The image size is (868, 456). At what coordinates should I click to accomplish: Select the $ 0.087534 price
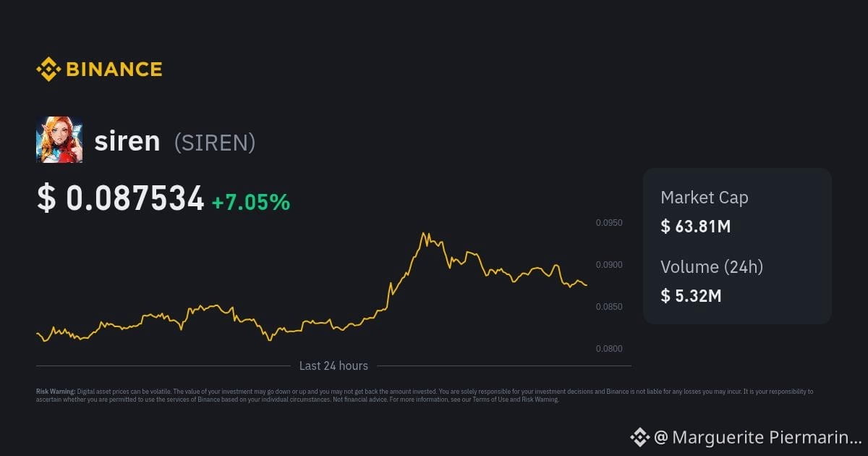point(121,199)
